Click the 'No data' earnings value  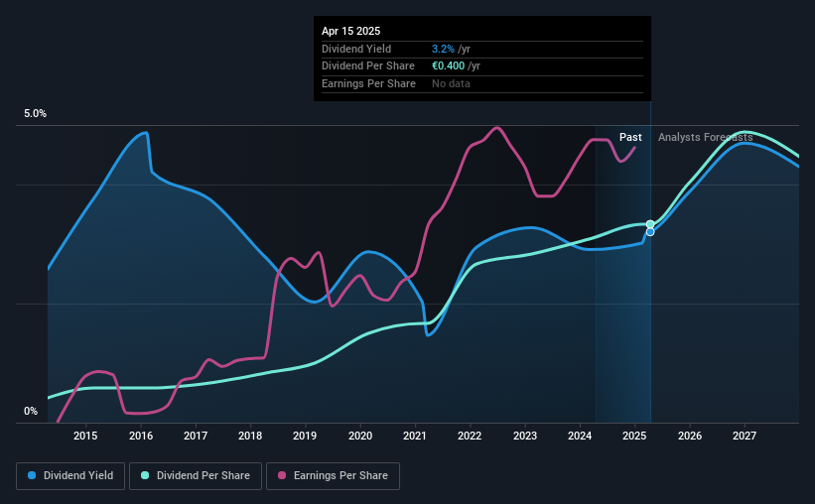(x=451, y=83)
